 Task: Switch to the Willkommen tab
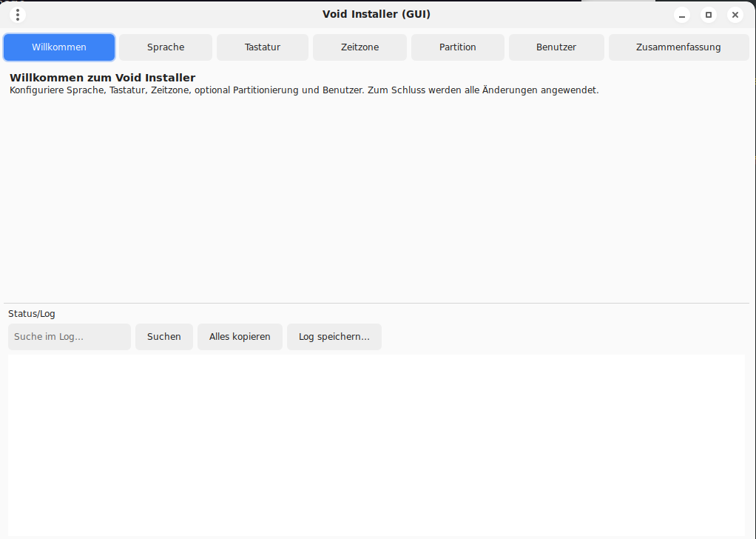tap(59, 47)
